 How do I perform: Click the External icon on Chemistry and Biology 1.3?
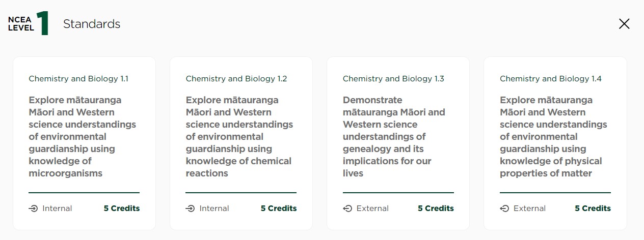click(347, 208)
